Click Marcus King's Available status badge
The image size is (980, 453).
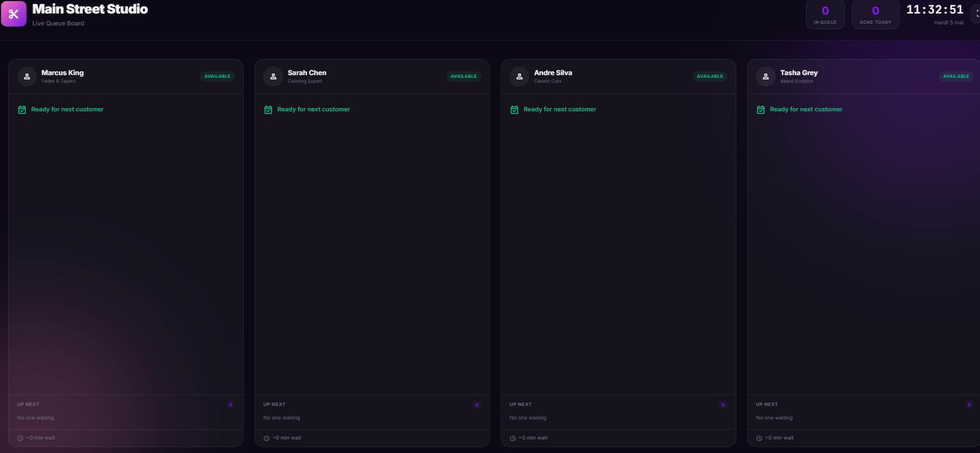(x=217, y=76)
